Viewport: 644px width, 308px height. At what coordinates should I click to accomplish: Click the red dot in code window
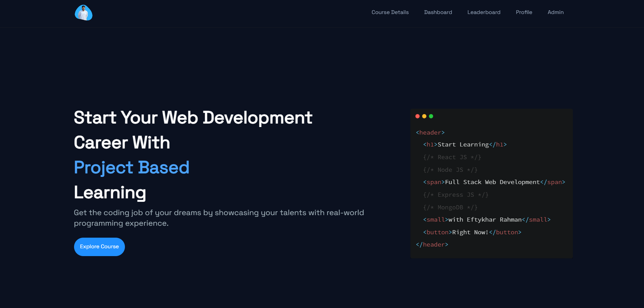(417, 116)
